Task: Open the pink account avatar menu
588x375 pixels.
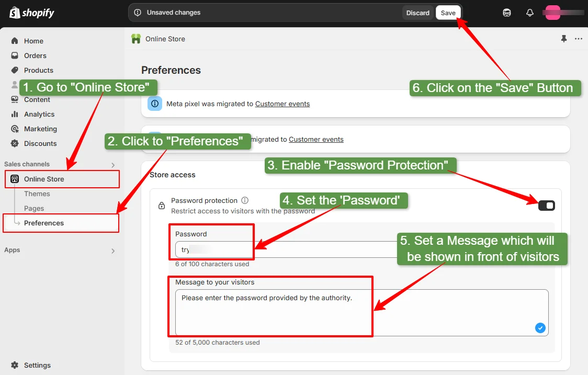Action: click(552, 13)
